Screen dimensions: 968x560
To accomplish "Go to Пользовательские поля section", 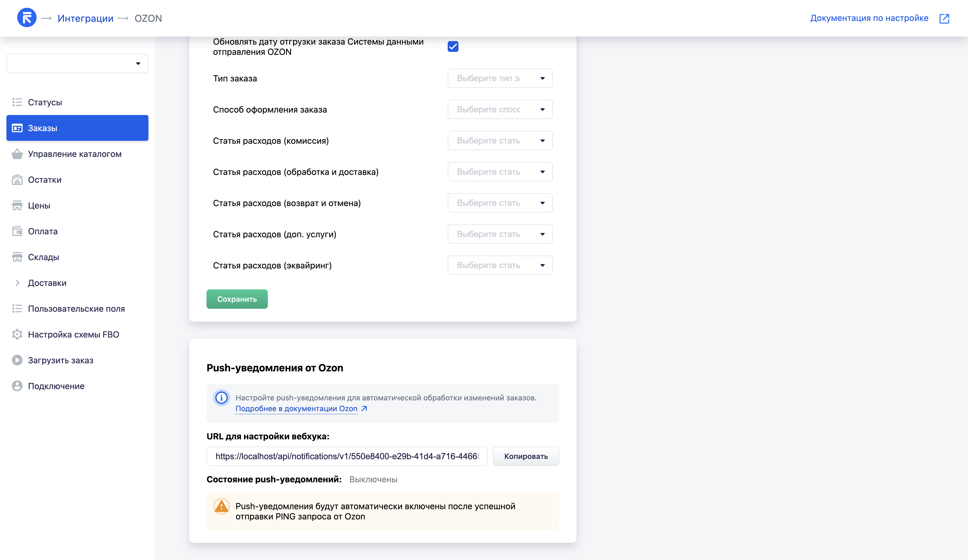I will coord(76,308).
